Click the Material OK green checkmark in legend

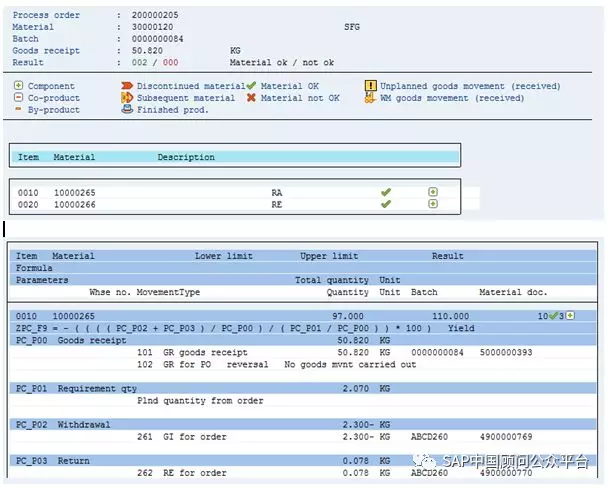tap(251, 87)
